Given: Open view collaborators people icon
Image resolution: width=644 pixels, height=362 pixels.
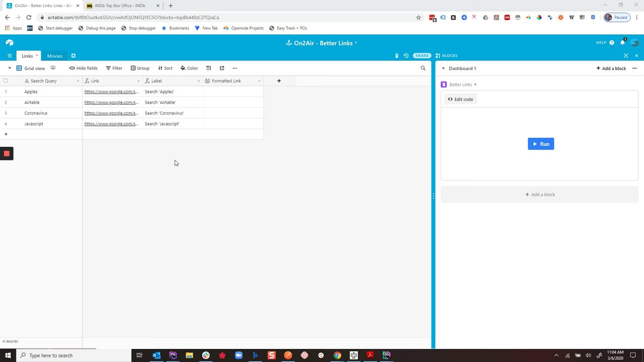Looking at the screenshot, I should coord(53,68).
